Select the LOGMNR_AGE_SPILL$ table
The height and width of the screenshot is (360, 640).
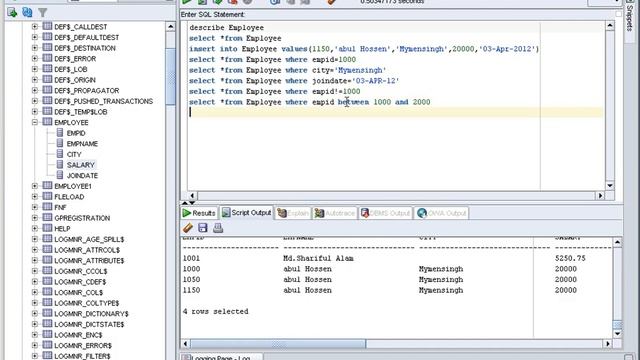click(x=89, y=239)
